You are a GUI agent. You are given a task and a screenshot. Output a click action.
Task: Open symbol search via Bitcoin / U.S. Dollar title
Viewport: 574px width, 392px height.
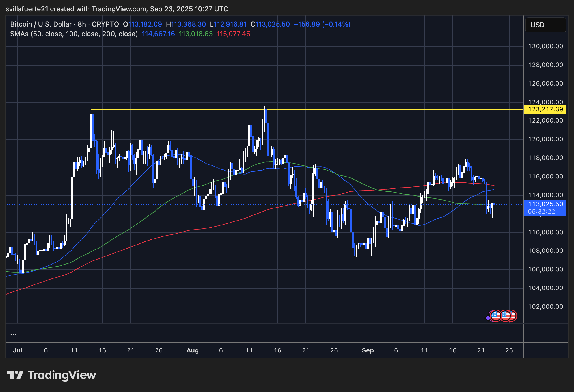click(x=40, y=24)
